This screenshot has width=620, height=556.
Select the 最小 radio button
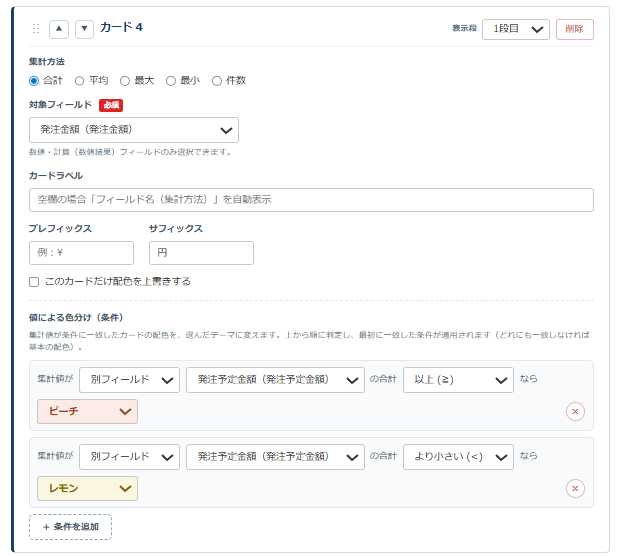[x=171, y=81]
